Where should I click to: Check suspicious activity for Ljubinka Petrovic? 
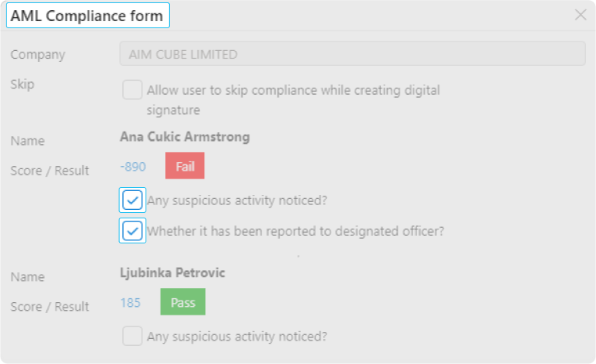tap(132, 337)
